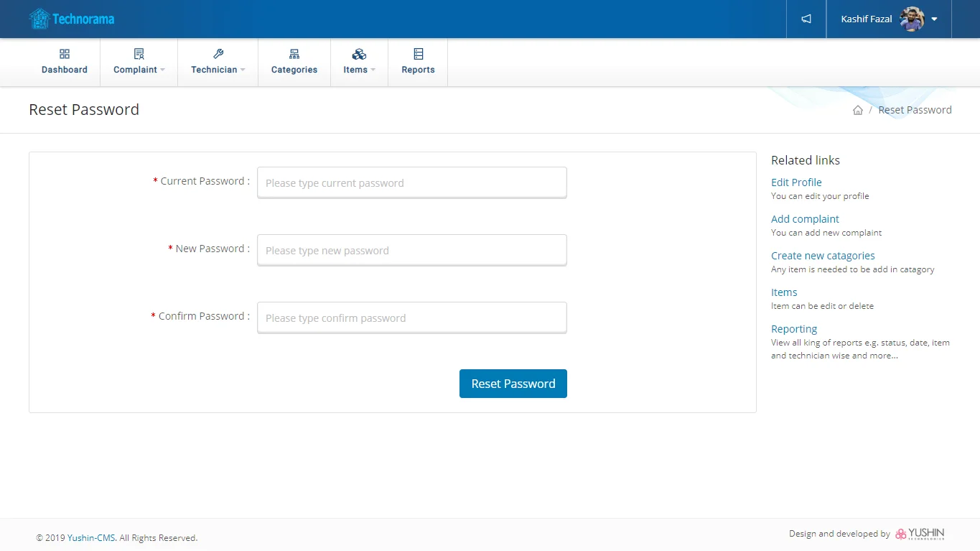The height and width of the screenshot is (551, 980).
Task: Open the Edit Profile related link
Action: pyautogui.click(x=796, y=182)
